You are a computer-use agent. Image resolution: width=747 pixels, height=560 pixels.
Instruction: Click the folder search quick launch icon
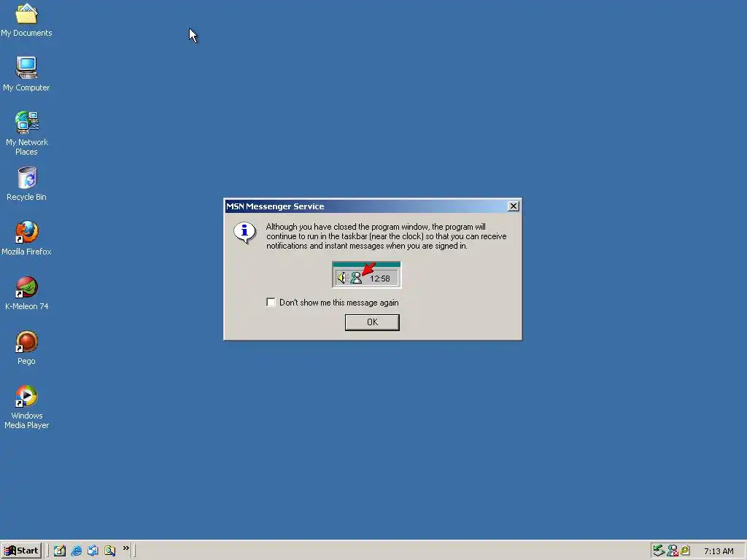pos(109,551)
